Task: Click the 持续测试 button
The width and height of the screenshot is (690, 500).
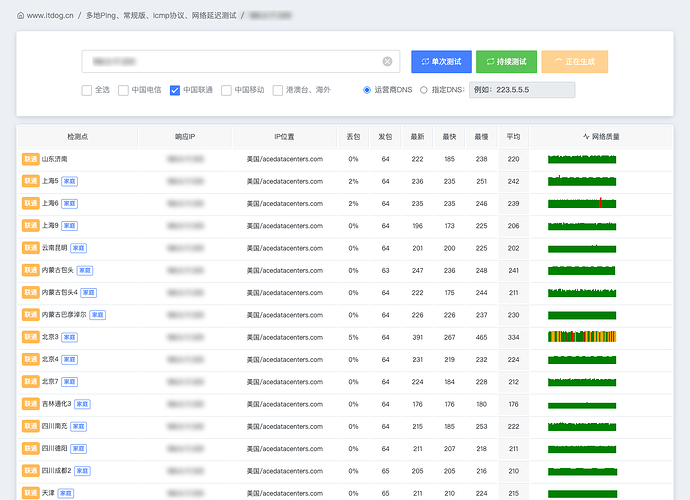Action: coord(506,62)
